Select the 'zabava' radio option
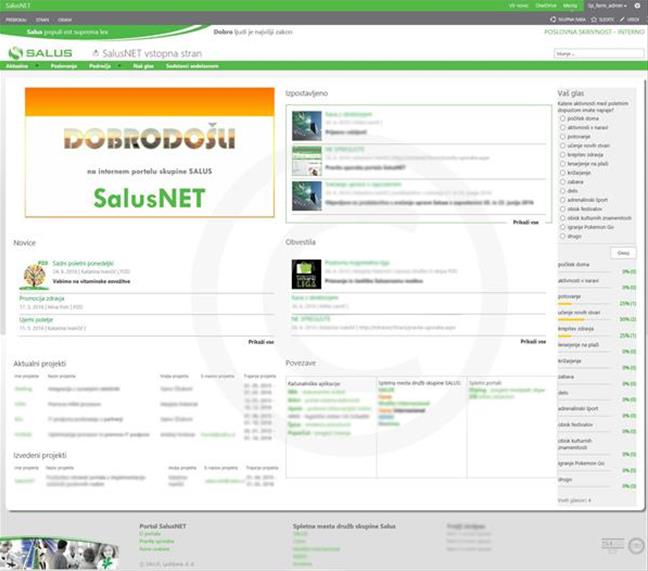Screen dimensions: 648x571 tap(562, 182)
